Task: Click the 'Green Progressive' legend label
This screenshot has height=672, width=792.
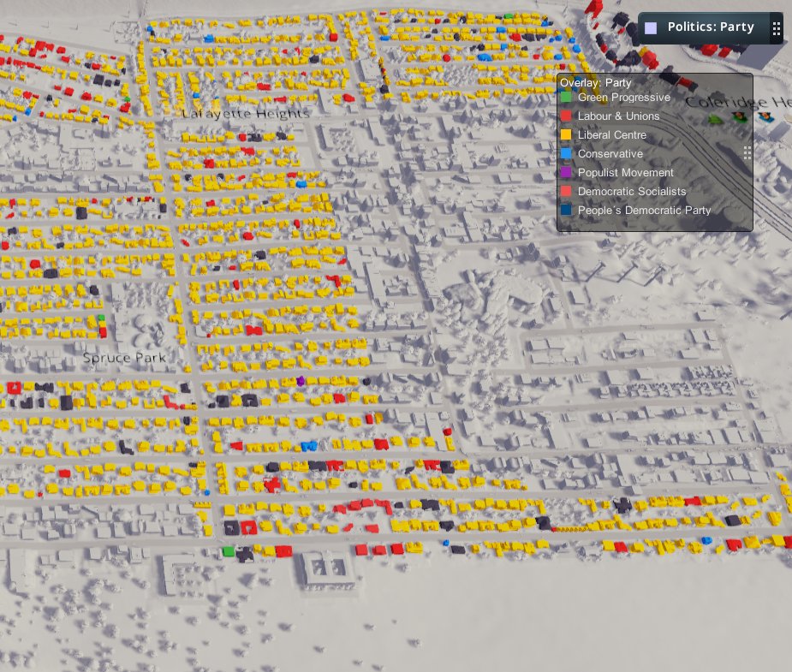Action: 624,98
